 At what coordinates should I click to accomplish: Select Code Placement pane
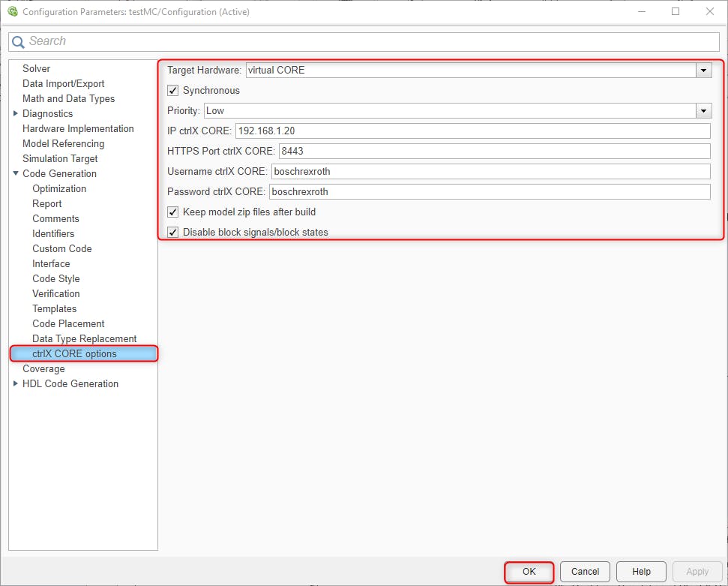coord(68,323)
